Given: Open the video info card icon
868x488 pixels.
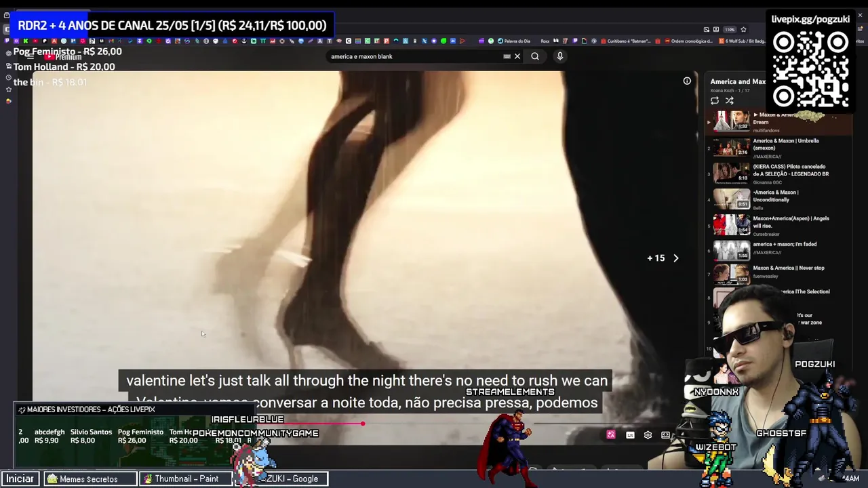Looking at the screenshot, I should pos(687,81).
